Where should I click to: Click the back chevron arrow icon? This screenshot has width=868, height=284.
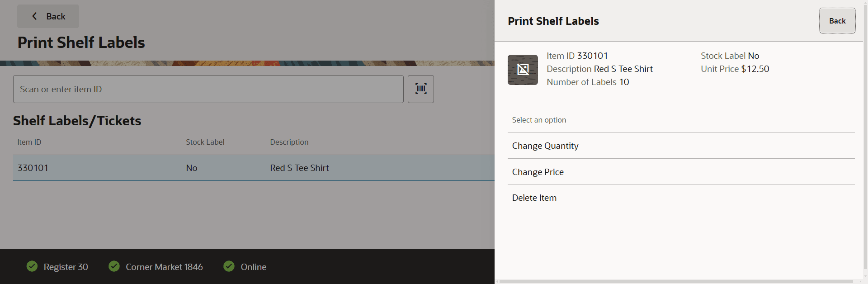[34, 16]
